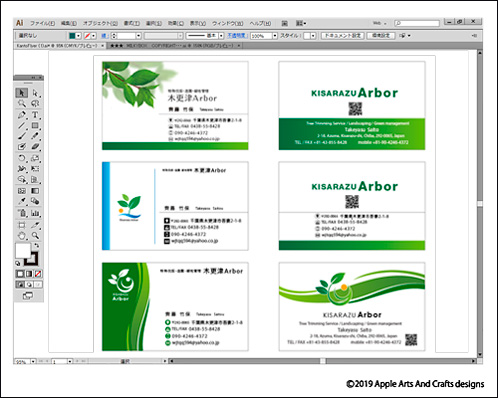Open fill color dropdown in control bar
Image resolution: width=498 pixels, height=398 pixels.
click(x=78, y=36)
